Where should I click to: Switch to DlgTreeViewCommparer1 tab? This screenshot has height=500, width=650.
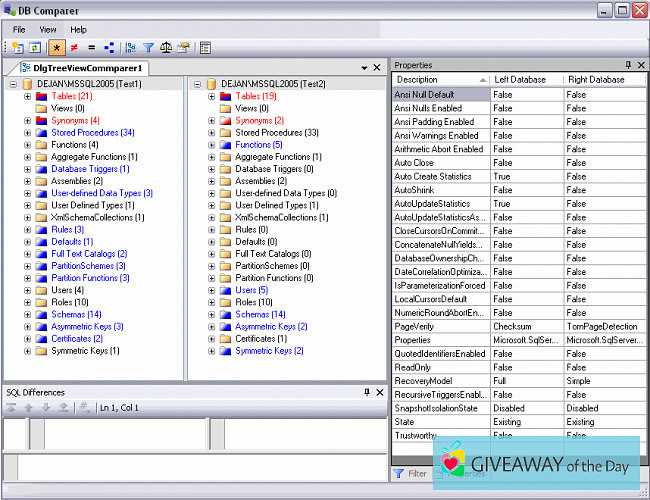tap(83, 68)
